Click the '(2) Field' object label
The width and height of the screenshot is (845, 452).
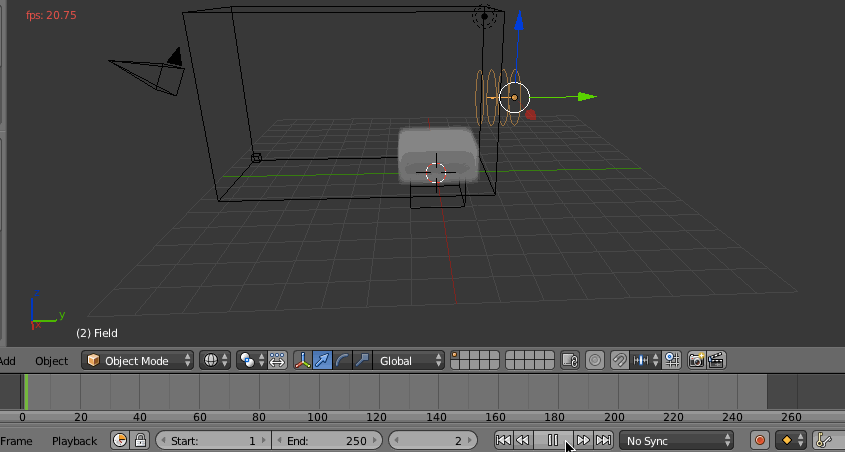pos(97,333)
